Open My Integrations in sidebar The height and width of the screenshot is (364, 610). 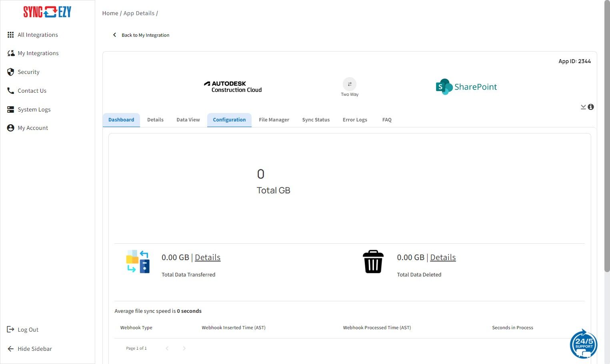[x=38, y=53]
